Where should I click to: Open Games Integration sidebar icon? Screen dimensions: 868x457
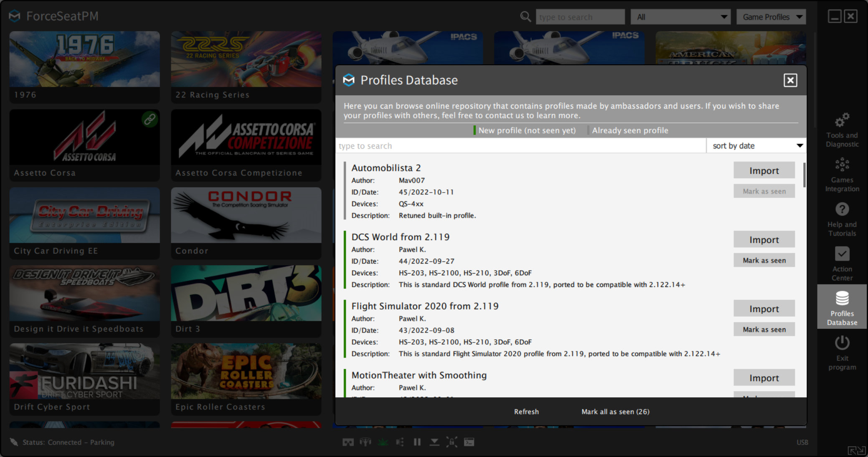842,165
